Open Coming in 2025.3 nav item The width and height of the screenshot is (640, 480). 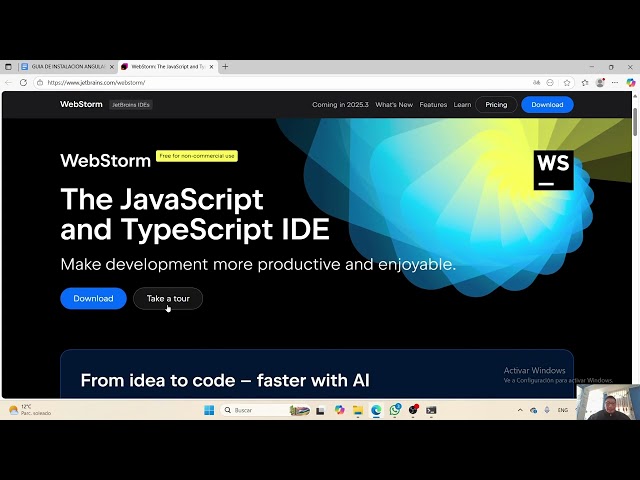coord(340,104)
